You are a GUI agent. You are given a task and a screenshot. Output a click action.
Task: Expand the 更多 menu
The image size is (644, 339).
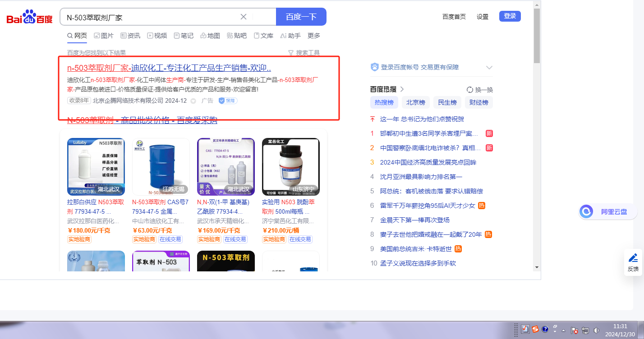314,36
